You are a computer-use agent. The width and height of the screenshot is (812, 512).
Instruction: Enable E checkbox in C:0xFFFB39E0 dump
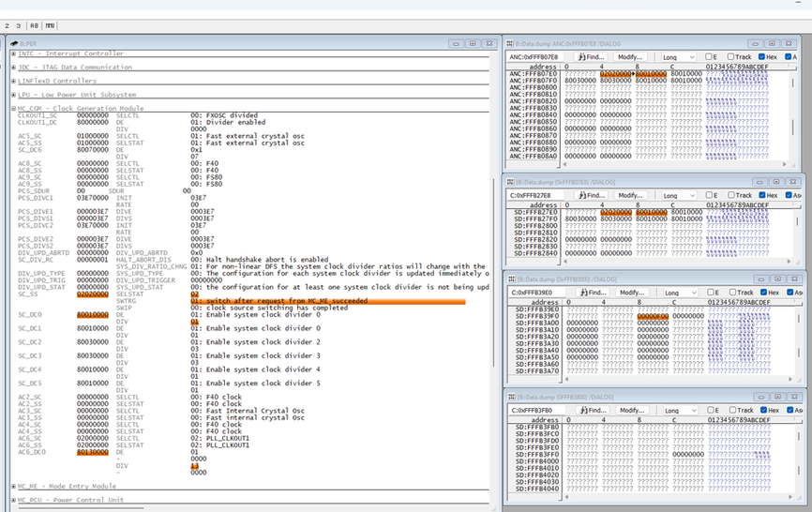(x=711, y=293)
